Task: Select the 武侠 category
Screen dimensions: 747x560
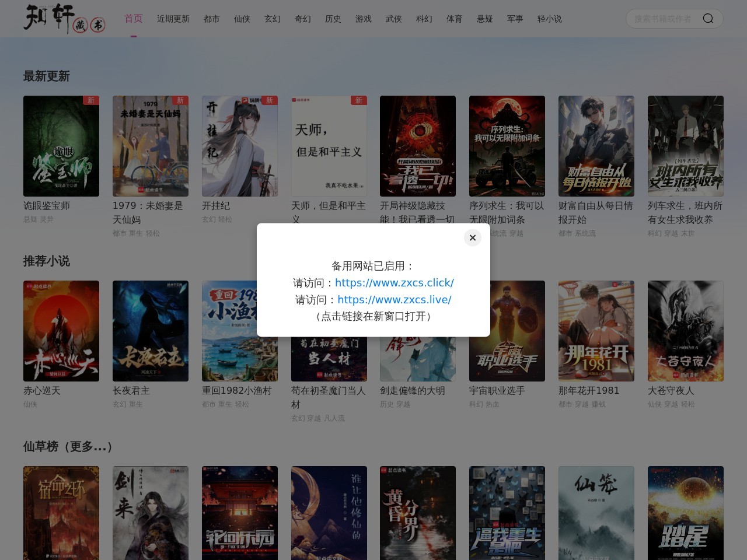Action: pyautogui.click(x=394, y=19)
